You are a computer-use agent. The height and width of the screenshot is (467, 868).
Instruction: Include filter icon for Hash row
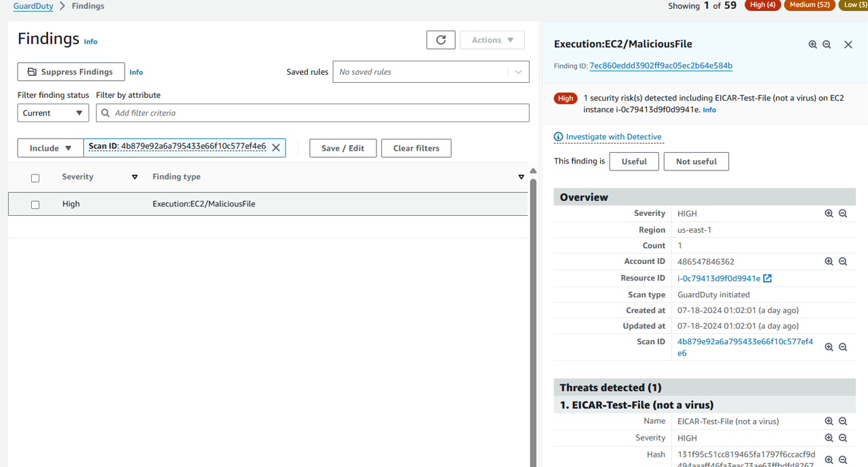(829, 460)
